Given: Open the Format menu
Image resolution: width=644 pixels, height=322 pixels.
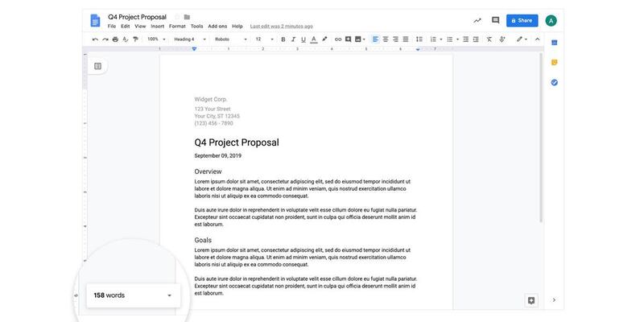Looking at the screenshot, I should coord(177,26).
